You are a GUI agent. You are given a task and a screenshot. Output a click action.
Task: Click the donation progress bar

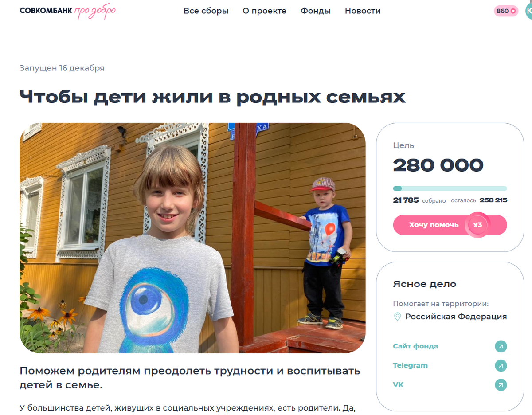(x=450, y=188)
